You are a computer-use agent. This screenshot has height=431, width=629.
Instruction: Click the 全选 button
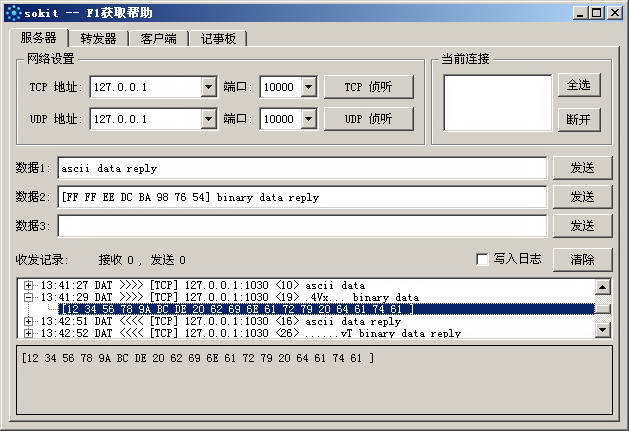pyautogui.click(x=579, y=85)
